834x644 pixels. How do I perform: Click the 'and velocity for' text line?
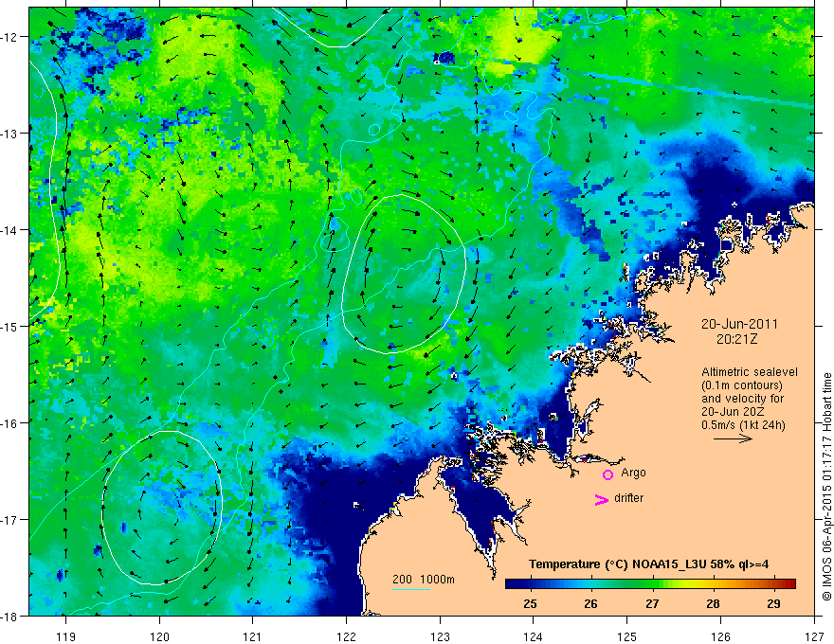742,399
